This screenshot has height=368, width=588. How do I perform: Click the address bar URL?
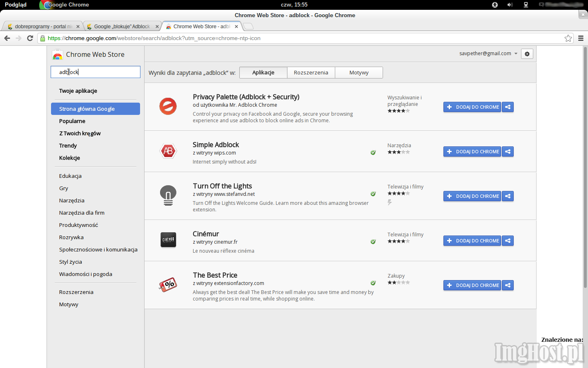[154, 38]
